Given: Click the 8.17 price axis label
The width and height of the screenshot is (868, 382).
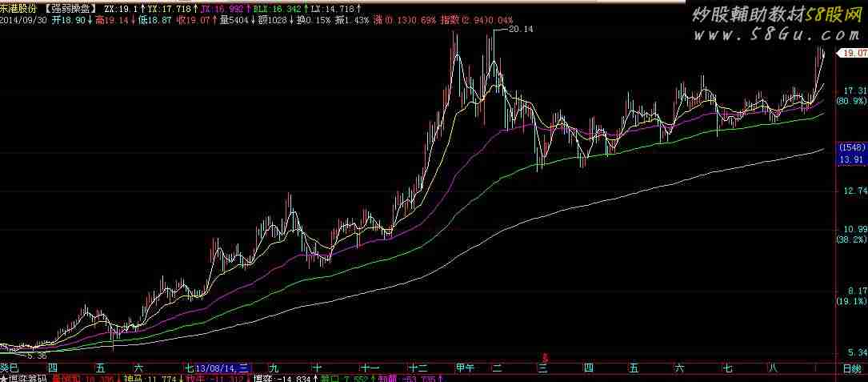Looking at the screenshot, I should (x=856, y=291).
